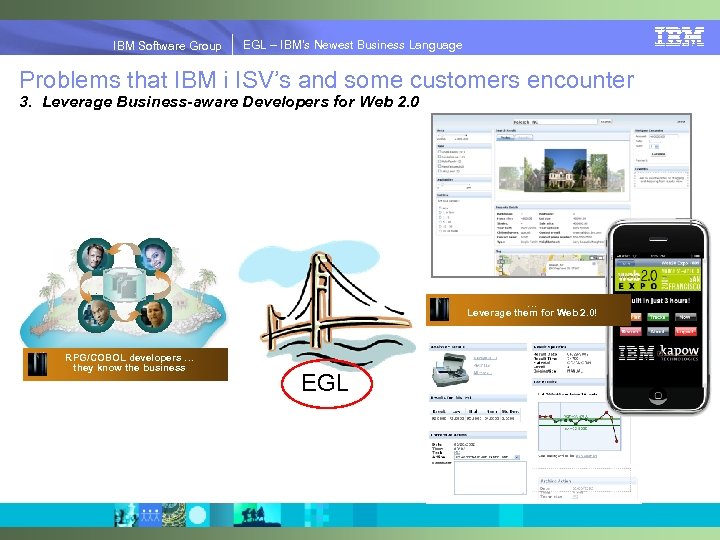720x540 pixels.
Task: Click the underlined link below the control chart
Action: 586,456
